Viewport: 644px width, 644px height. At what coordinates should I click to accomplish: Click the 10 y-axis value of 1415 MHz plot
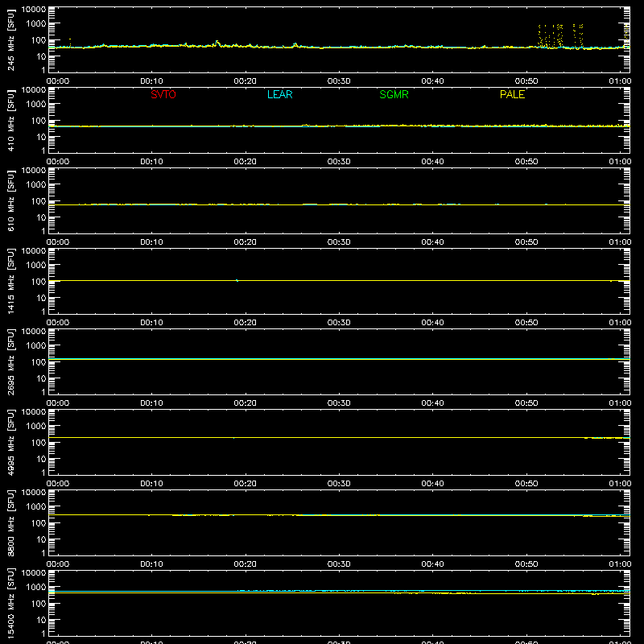[42, 298]
